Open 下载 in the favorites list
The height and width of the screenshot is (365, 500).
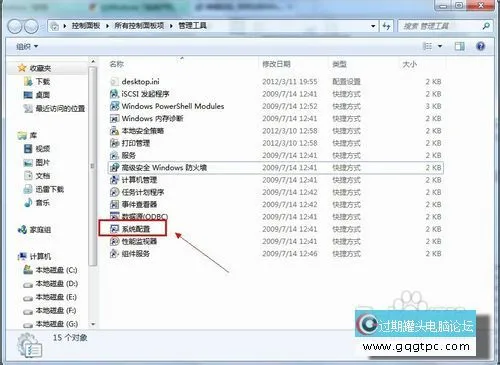click(x=43, y=82)
